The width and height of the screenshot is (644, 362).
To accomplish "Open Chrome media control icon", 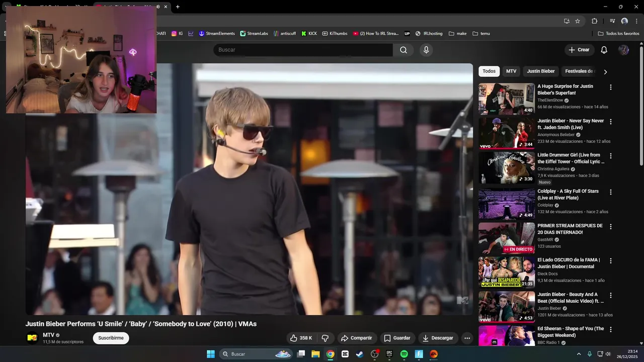I will point(612,21).
